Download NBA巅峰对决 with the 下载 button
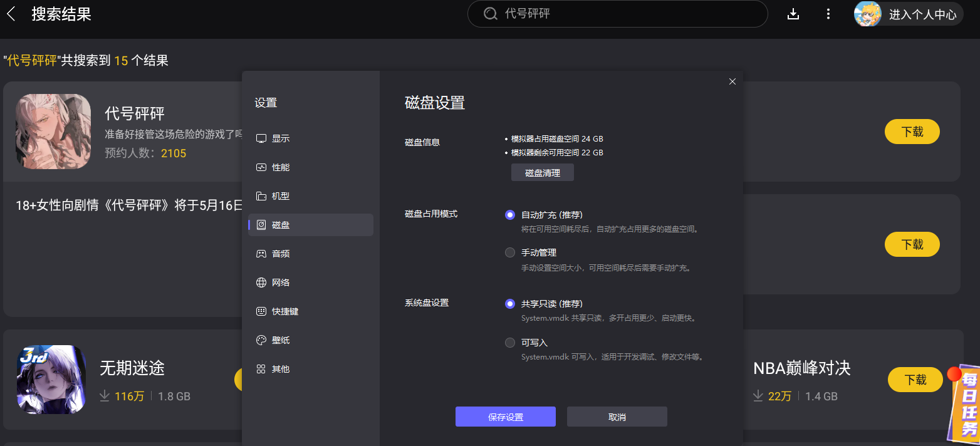 point(915,380)
